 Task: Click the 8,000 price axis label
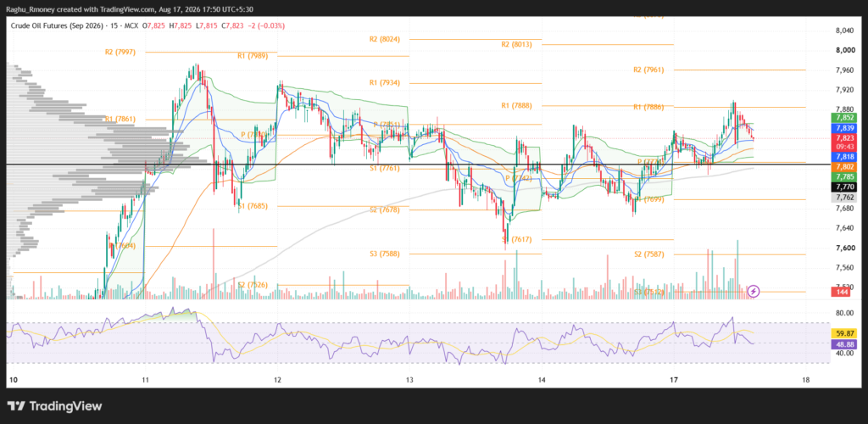844,50
